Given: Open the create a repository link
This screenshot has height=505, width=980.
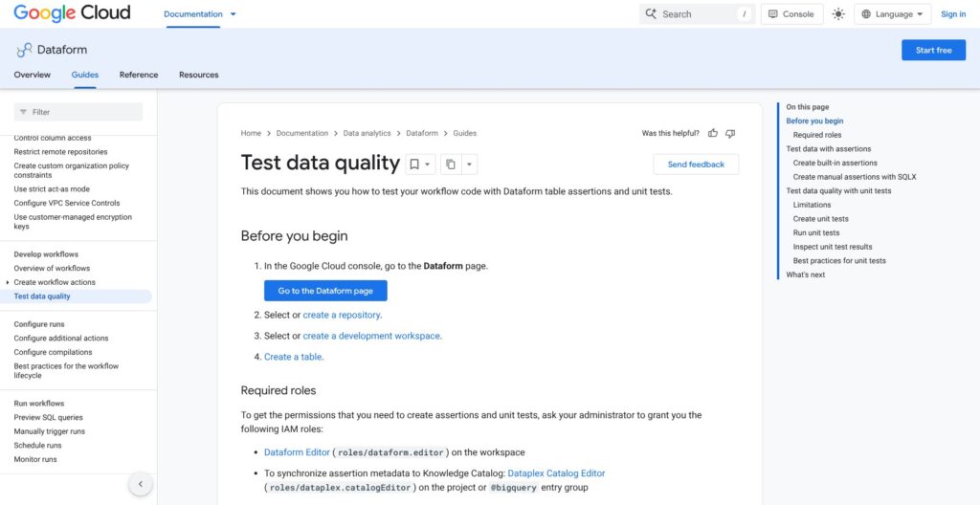Looking at the screenshot, I should (x=342, y=315).
